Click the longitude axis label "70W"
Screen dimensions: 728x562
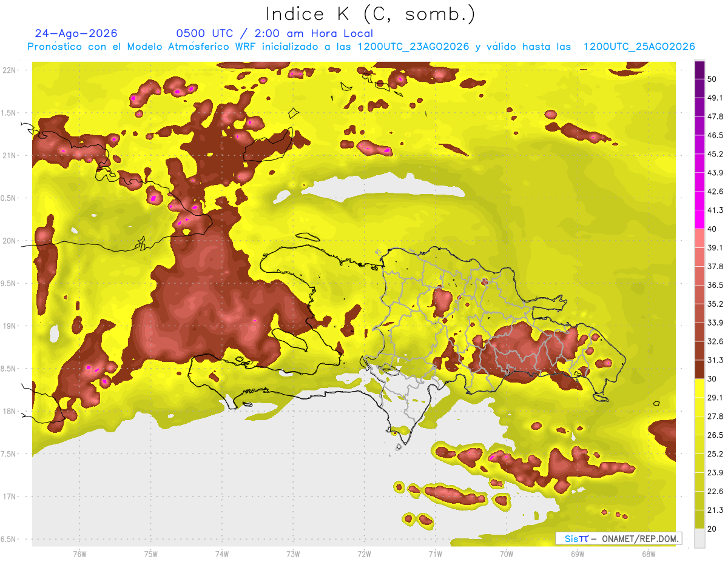point(507,554)
